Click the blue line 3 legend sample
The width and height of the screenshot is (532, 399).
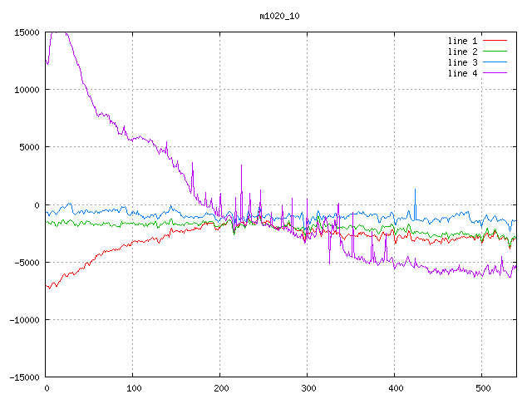coord(495,62)
